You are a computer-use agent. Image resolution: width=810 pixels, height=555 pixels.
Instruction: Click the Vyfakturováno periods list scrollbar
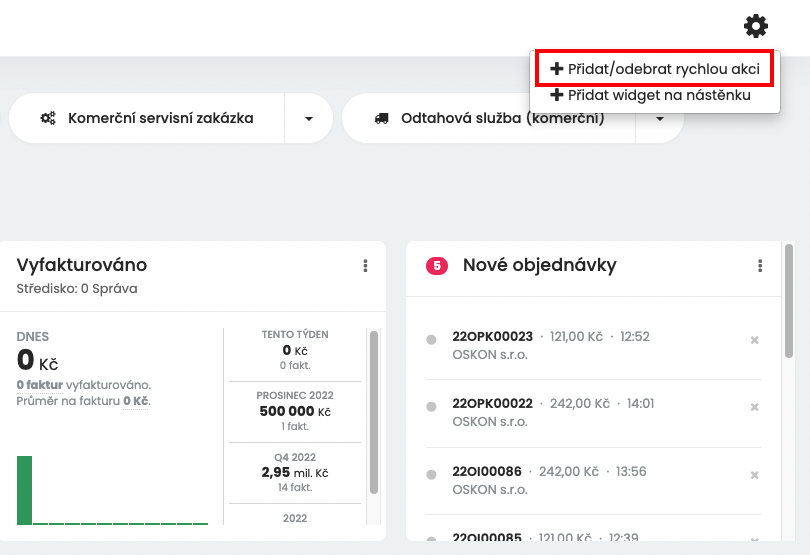[x=374, y=412]
